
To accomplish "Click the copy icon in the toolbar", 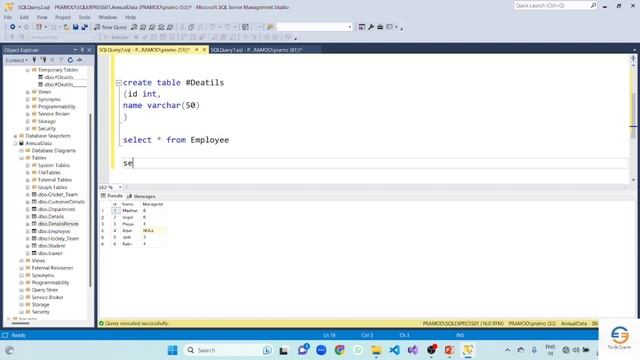I will pos(191,27).
